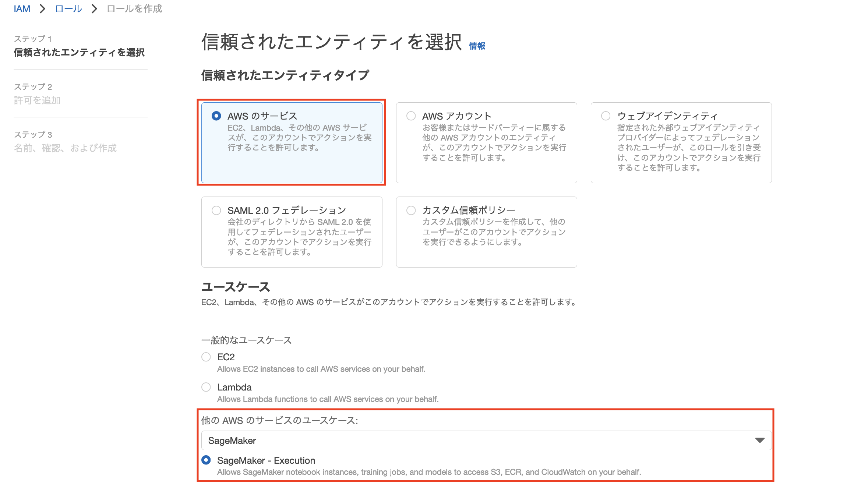868x502 pixels.
Task: Click the ロールを作成 breadcrumb text
Action: (x=134, y=9)
